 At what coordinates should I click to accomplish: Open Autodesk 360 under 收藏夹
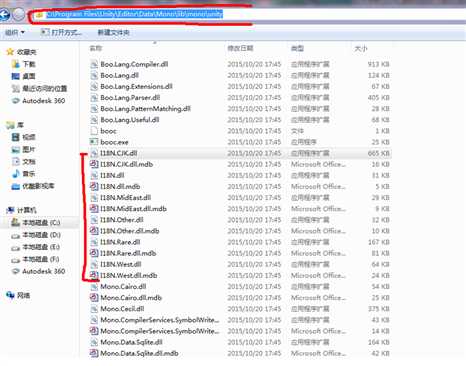pyautogui.click(x=43, y=101)
